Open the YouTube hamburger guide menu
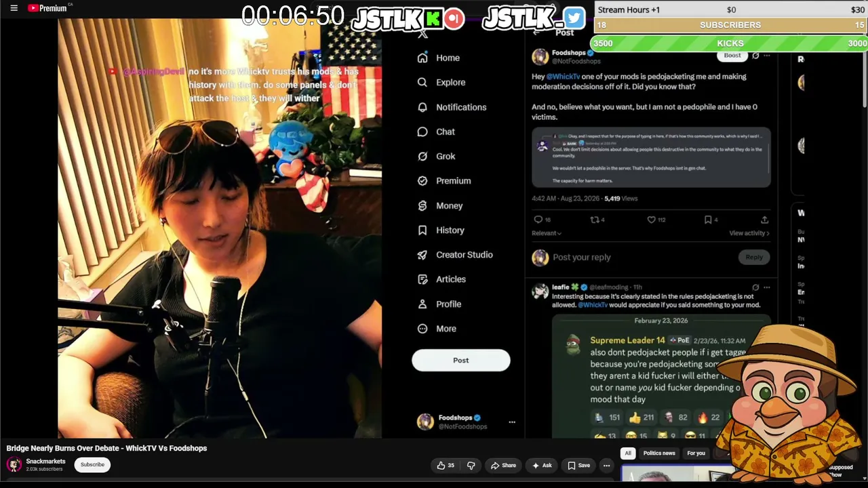The image size is (868, 488). (x=14, y=8)
